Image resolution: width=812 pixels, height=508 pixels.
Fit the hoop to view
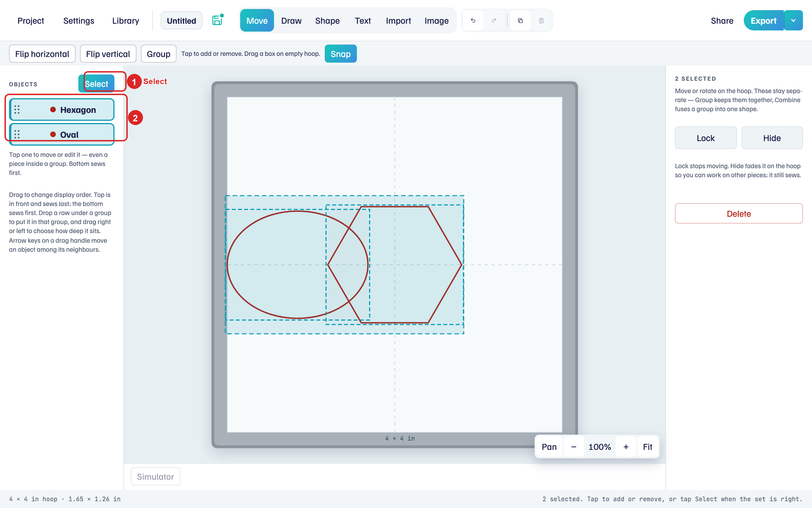(x=647, y=446)
